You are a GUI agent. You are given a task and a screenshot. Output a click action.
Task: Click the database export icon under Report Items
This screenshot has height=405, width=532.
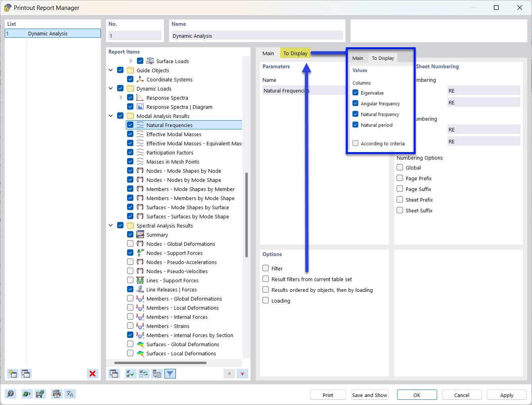157,373
